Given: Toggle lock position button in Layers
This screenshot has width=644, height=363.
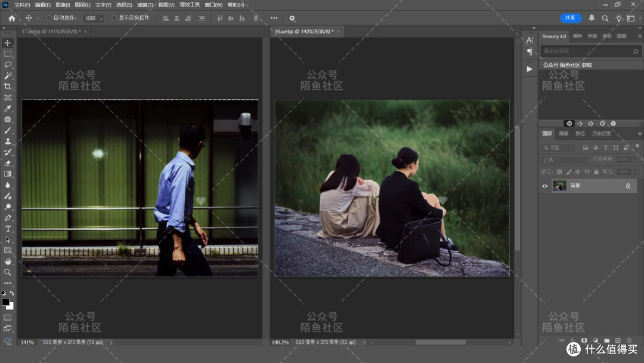Looking at the screenshot, I should (578, 171).
